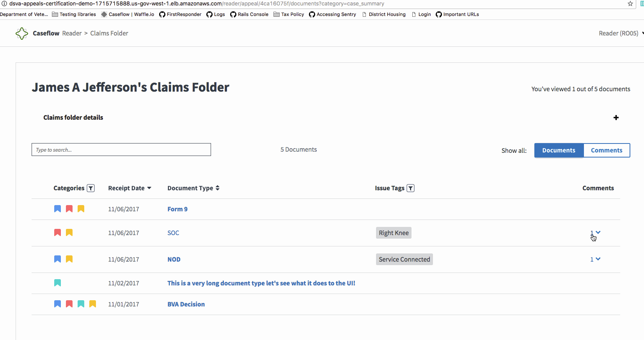
Task: Open the Caseflow Waffle.io bookmark
Action: click(x=128, y=14)
